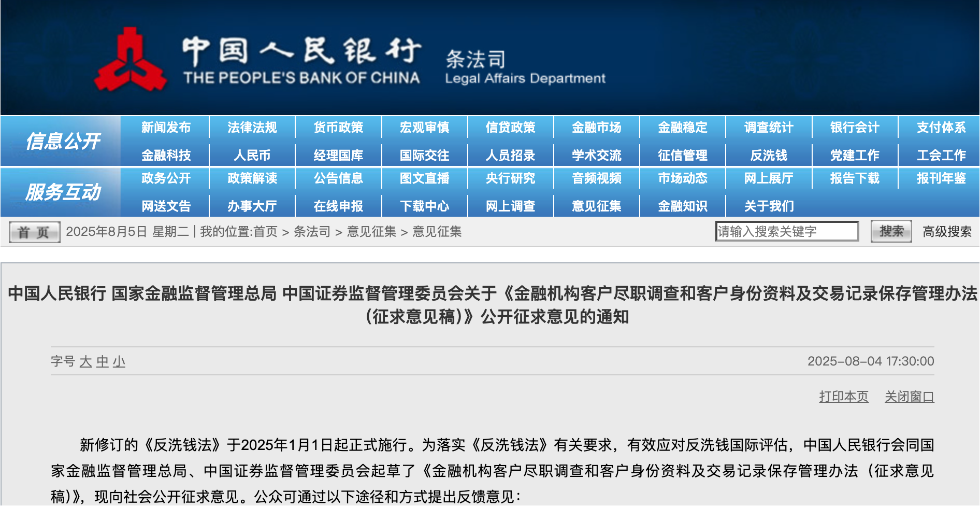This screenshot has width=980, height=506.
Task: Select 信贷政策 navigation link
Action: tap(511, 128)
